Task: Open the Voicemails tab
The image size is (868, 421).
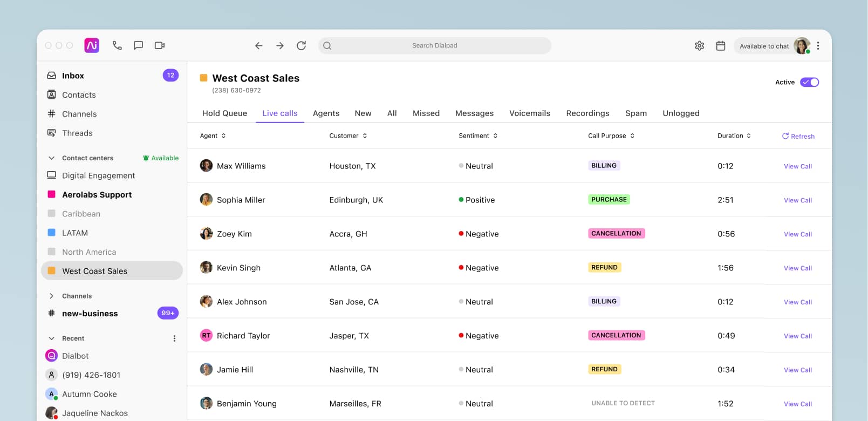Action: tap(529, 113)
